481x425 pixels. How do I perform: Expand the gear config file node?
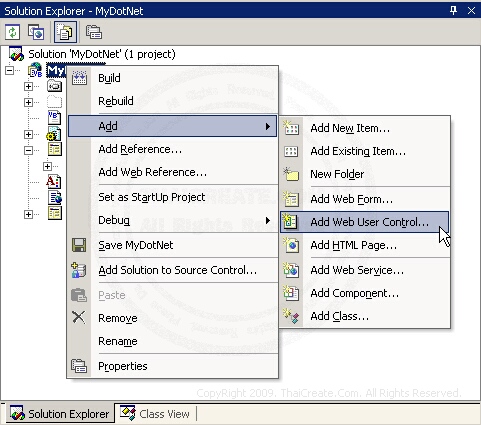pyautogui.click(x=28, y=134)
